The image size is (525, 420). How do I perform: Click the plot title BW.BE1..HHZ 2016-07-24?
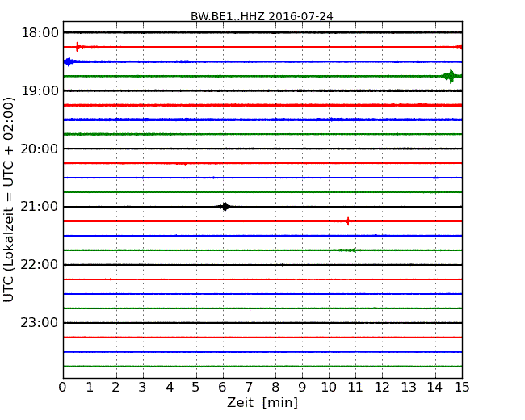coord(262,16)
